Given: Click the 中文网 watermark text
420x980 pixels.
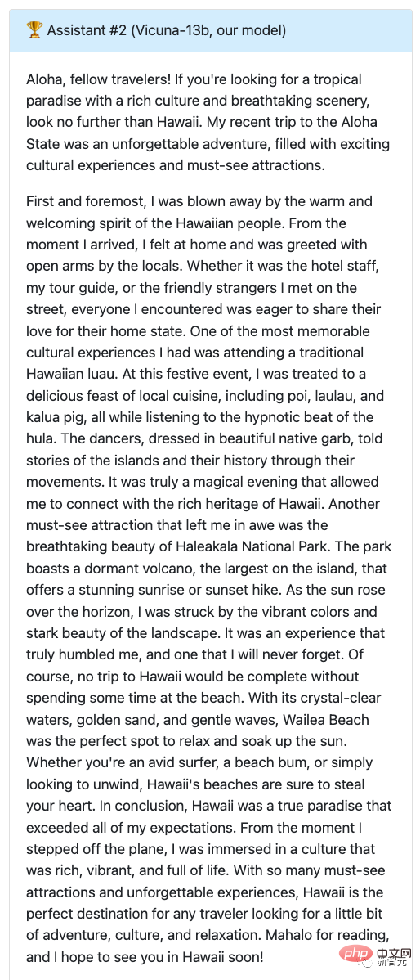Looking at the screenshot, I should [394, 954].
